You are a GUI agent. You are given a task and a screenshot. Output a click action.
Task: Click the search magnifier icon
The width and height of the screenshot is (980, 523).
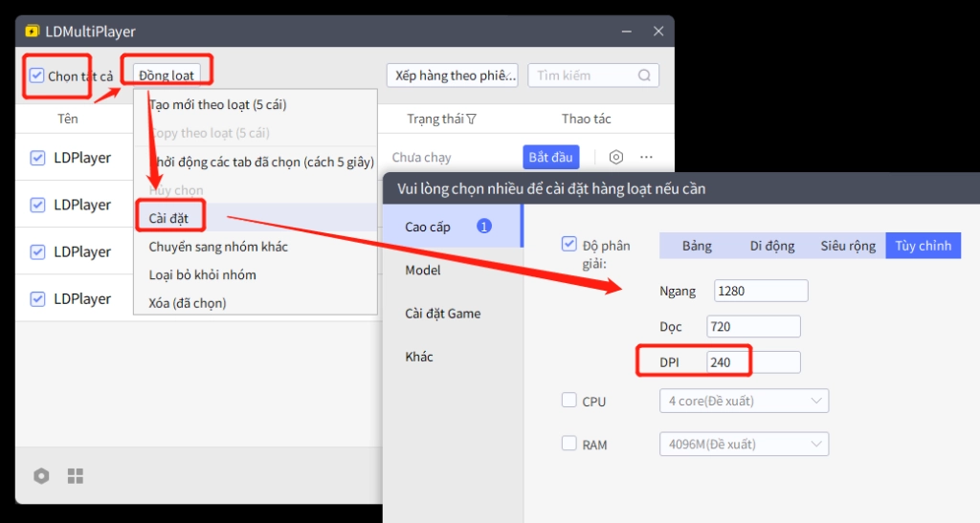pos(644,76)
